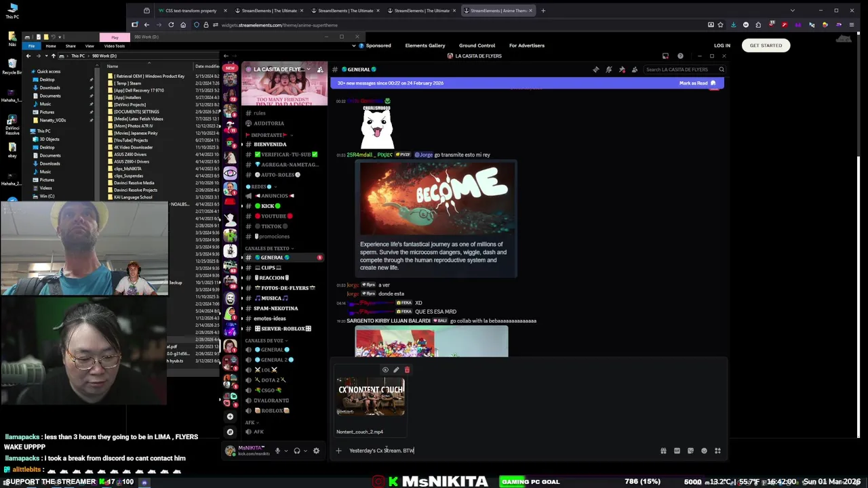Open the Nontent_couch video attachment thumbnail

(371, 396)
